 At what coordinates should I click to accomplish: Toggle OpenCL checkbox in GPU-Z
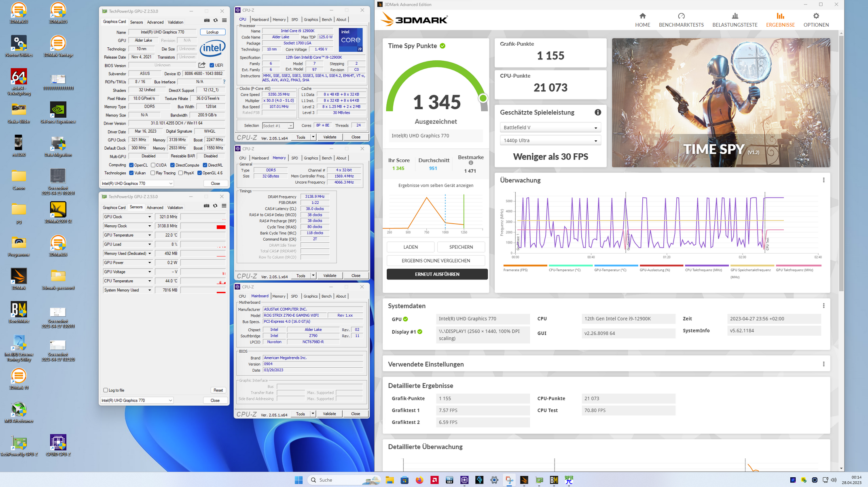(x=131, y=165)
